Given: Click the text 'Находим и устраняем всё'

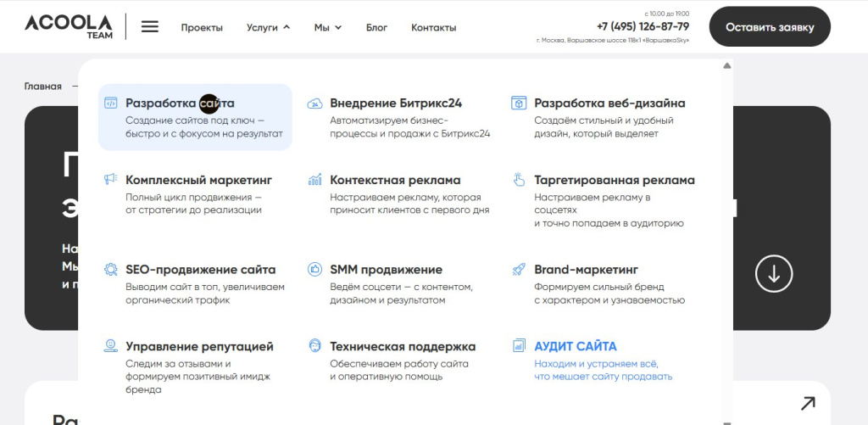Looking at the screenshot, I should [596, 364].
